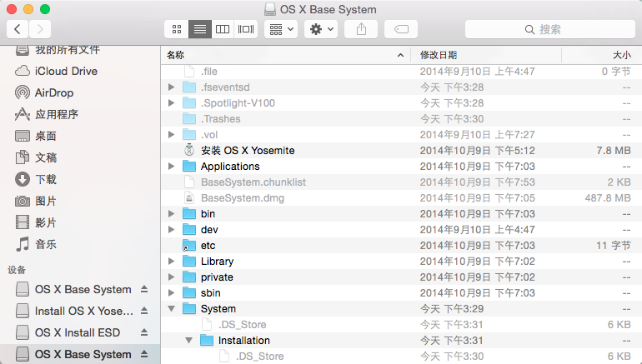The width and height of the screenshot is (642, 364).
Task: Open 图片 in sidebar
Action: pos(80,201)
